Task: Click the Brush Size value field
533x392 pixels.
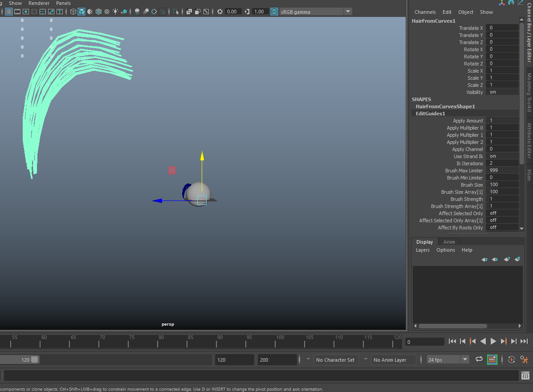Action: tap(502, 185)
